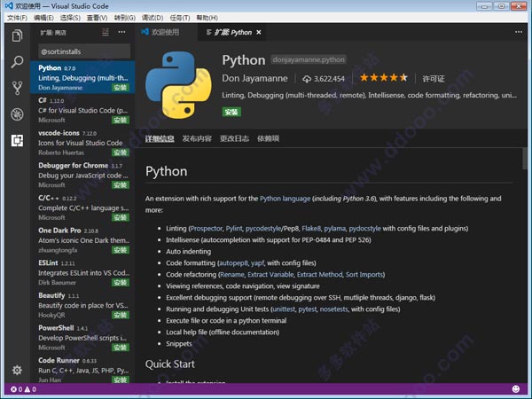Select ESLint extension in list
Image resolution: width=532 pixels, height=399 pixels.
click(82, 272)
